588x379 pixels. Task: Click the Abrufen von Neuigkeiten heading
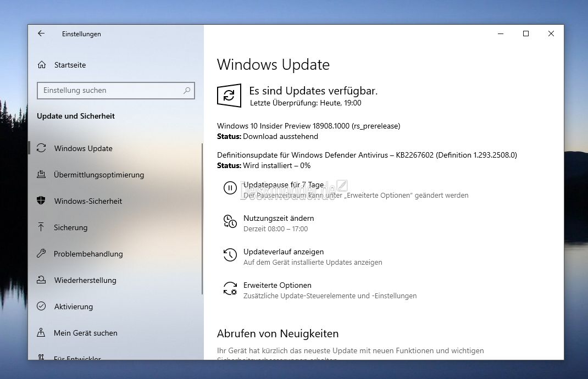coord(278,333)
